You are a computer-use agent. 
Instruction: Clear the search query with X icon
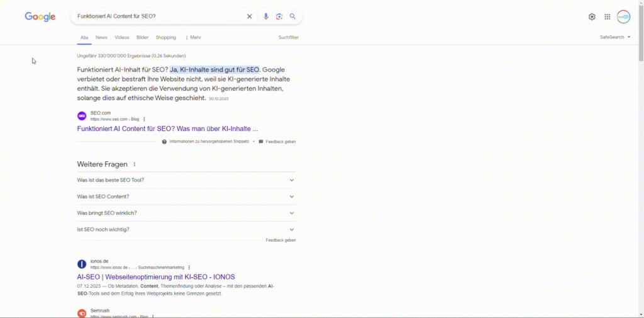(249, 16)
